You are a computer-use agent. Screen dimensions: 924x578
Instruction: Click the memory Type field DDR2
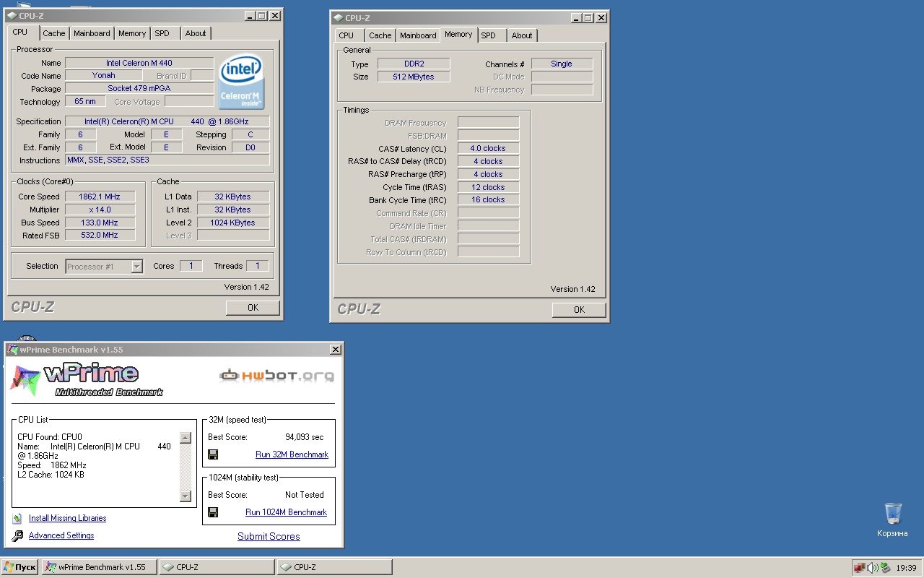(x=414, y=64)
